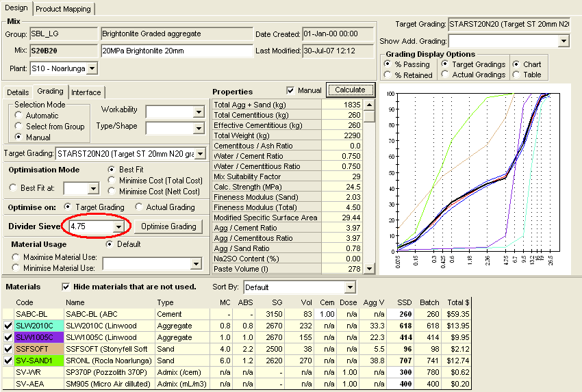
Task: Click the Calculate button
Action: (x=350, y=90)
